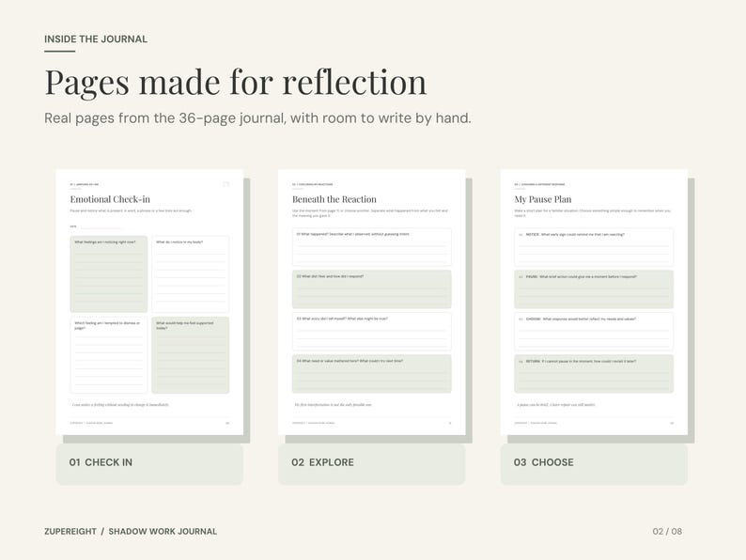Image resolution: width=746 pixels, height=560 pixels.
Task: Click the 'CHOOSE' prompt box on Pause Plan
Action: click(x=594, y=332)
